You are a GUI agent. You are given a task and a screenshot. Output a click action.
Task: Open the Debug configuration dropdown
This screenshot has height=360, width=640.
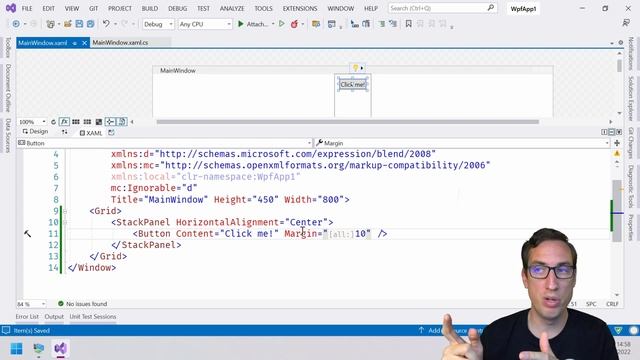click(158, 24)
